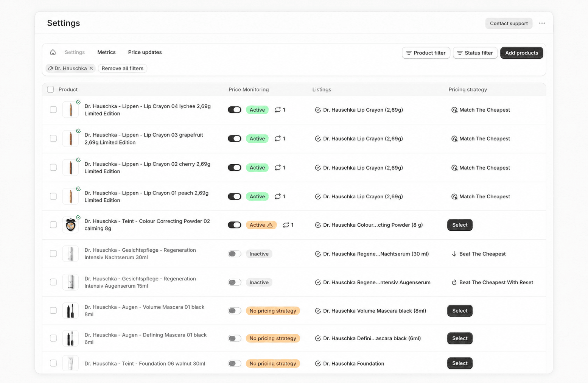Click the green verified badge on the Colour Correcting Powder thumbnail
Image resolution: width=588 pixels, height=383 pixels.
pos(78,217)
